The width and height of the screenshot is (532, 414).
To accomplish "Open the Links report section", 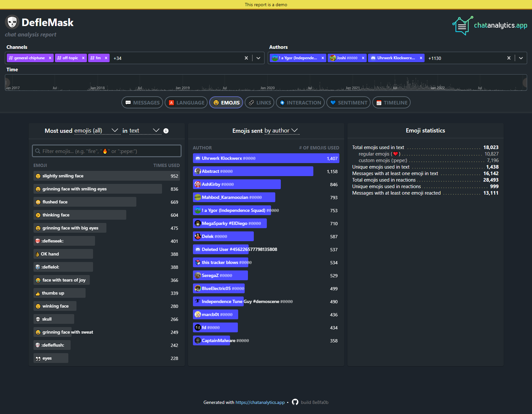I will pos(259,102).
